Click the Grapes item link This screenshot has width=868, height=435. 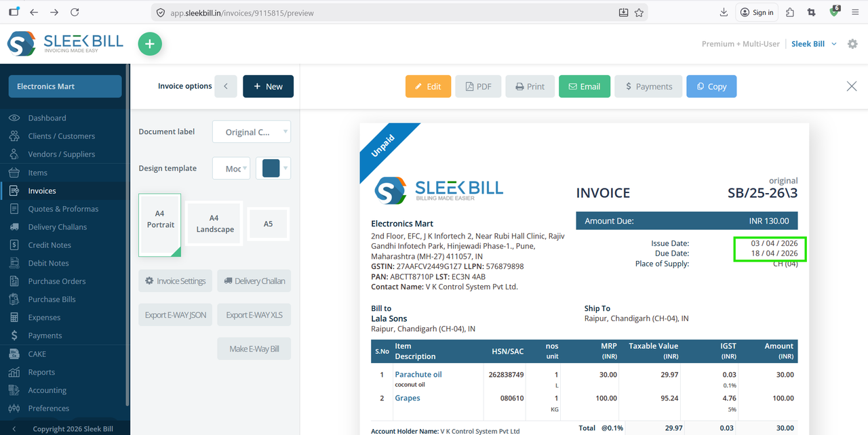408,398
